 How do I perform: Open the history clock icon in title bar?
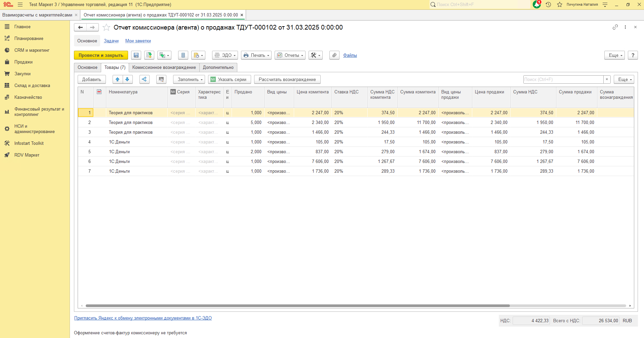pos(548,5)
